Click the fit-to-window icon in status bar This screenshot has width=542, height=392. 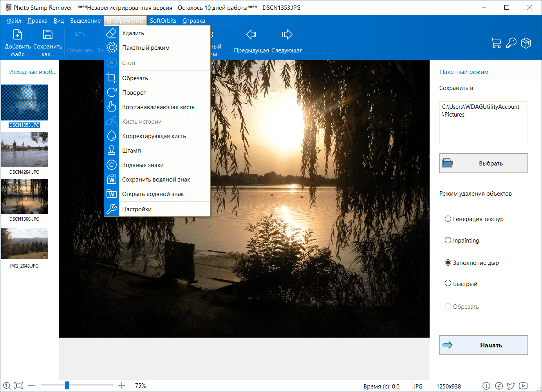pyautogui.click(x=19, y=386)
